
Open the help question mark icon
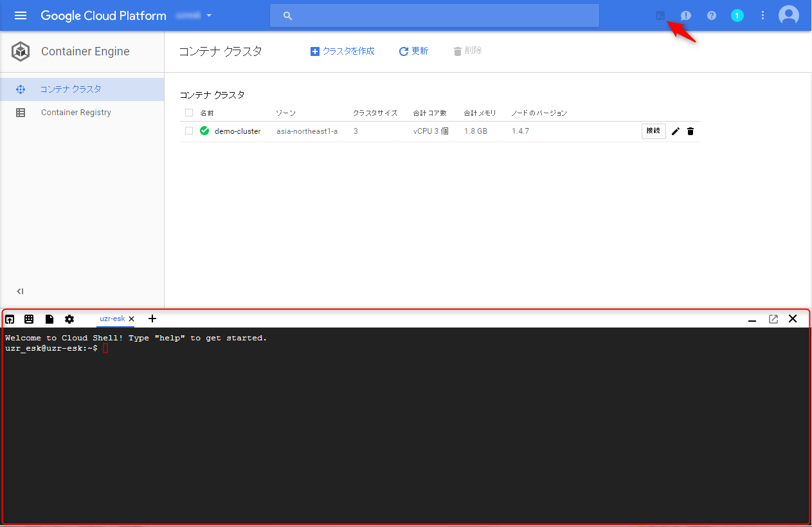click(712, 15)
